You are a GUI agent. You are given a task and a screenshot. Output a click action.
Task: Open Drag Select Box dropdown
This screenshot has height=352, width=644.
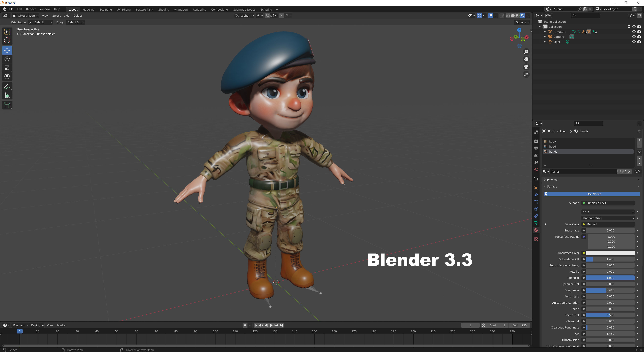(76, 22)
